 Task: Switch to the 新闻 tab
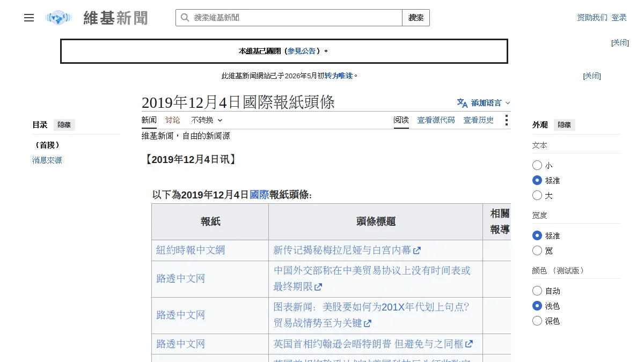click(149, 120)
